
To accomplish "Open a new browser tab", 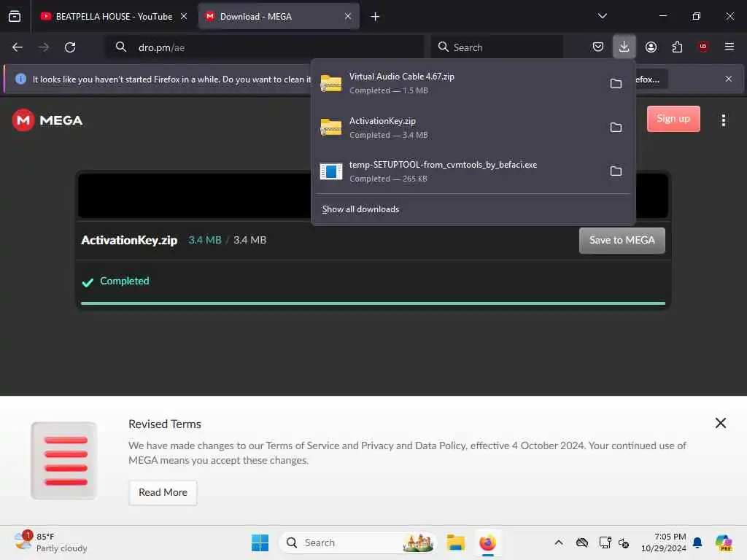I will point(376,17).
